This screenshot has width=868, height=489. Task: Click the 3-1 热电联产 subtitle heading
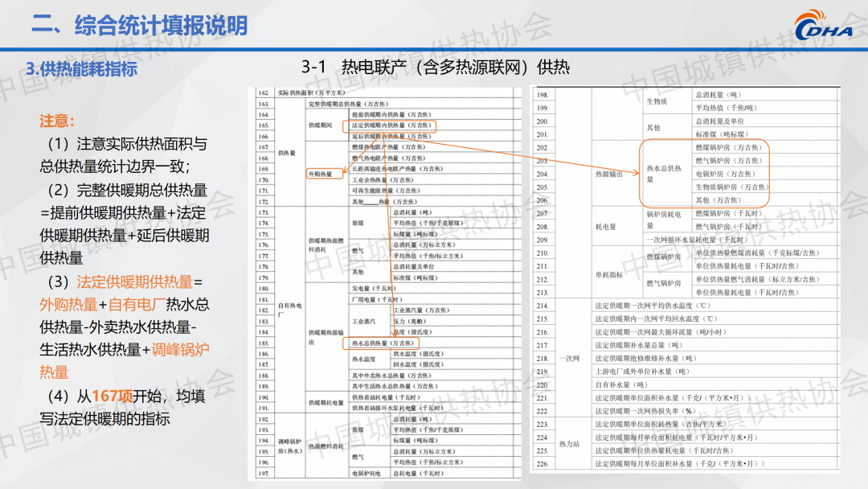[435, 67]
